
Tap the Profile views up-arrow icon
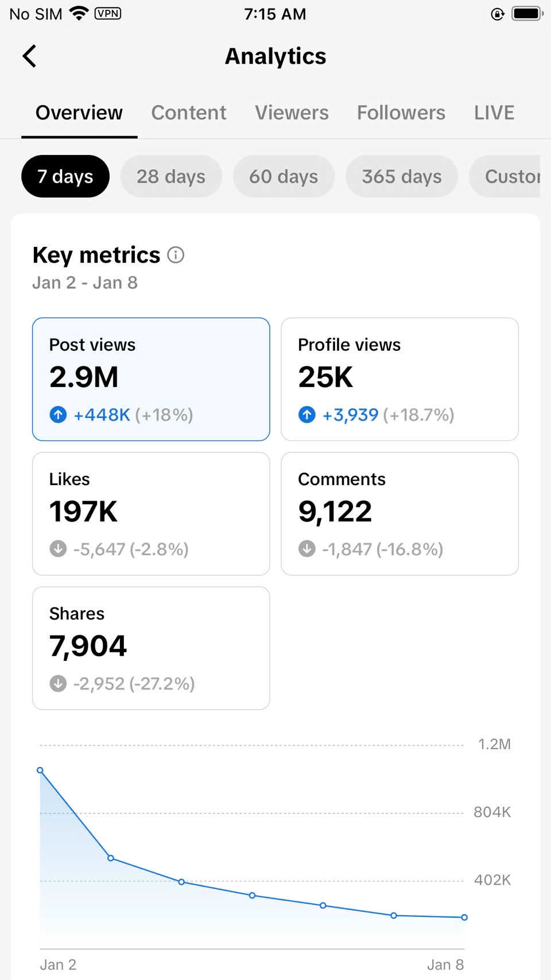click(307, 415)
